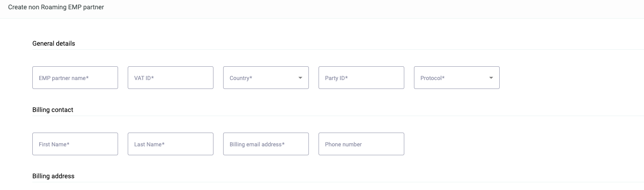This screenshot has height=190, width=644.
Task: Click into the Party ID field
Action: tap(361, 78)
